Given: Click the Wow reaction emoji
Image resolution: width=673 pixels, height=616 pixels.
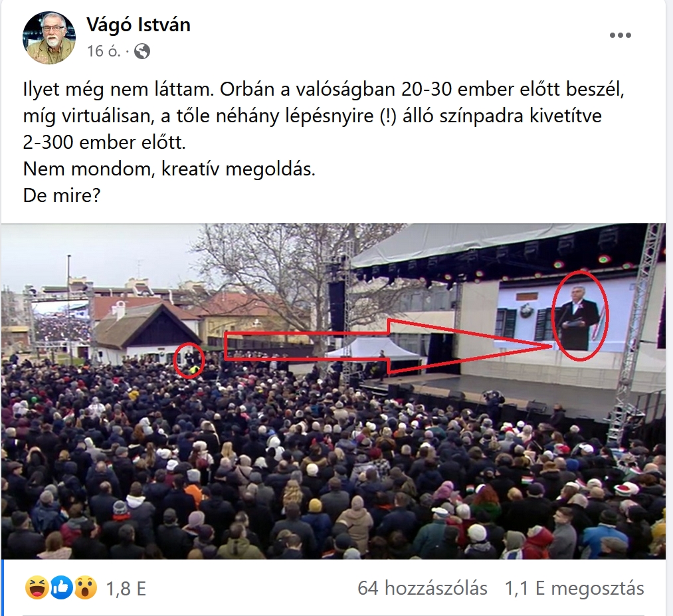Looking at the screenshot, I should tap(86, 588).
